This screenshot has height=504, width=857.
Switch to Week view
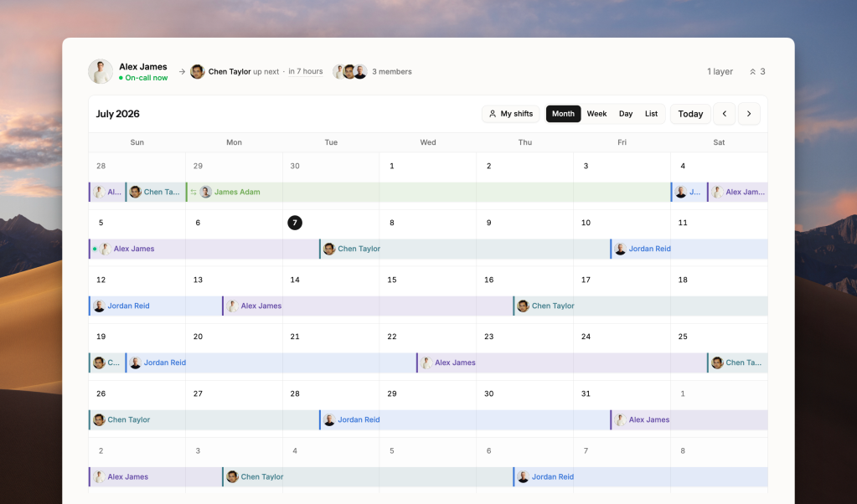tap(596, 114)
